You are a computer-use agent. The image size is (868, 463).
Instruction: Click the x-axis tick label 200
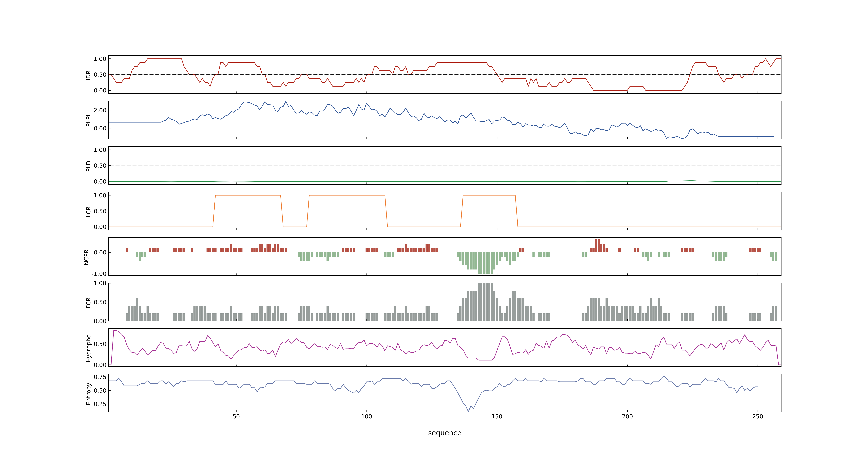pyautogui.click(x=627, y=416)
